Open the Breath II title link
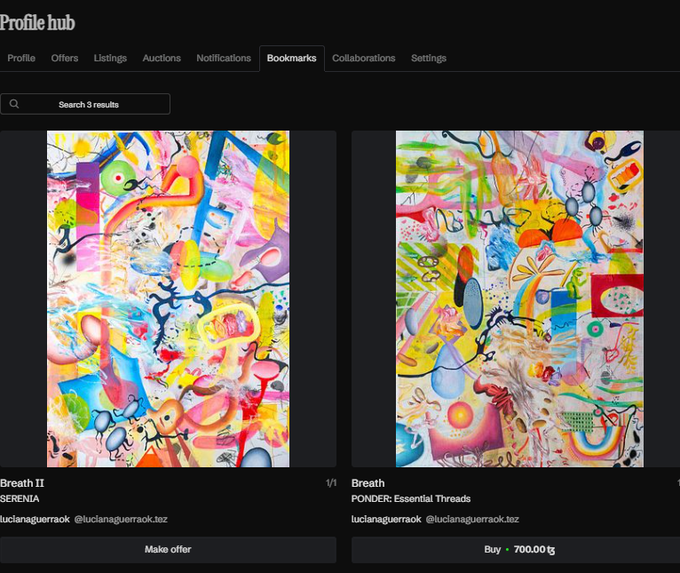This screenshot has height=573, width=680. [22, 483]
